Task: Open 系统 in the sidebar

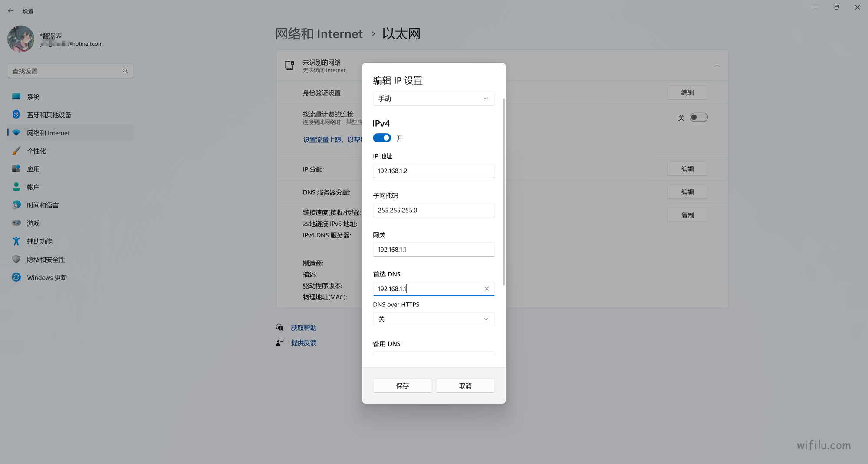Action: tap(70, 97)
